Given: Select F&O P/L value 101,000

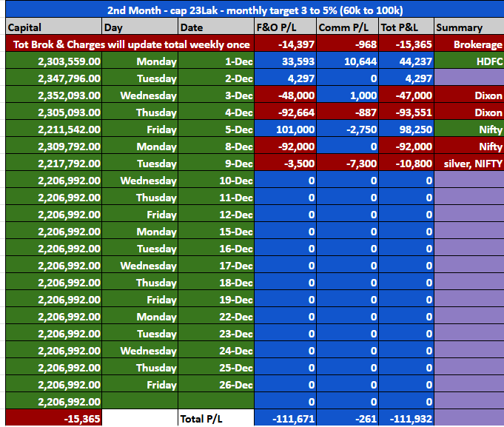Looking at the screenshot, I should click(285, 130).
